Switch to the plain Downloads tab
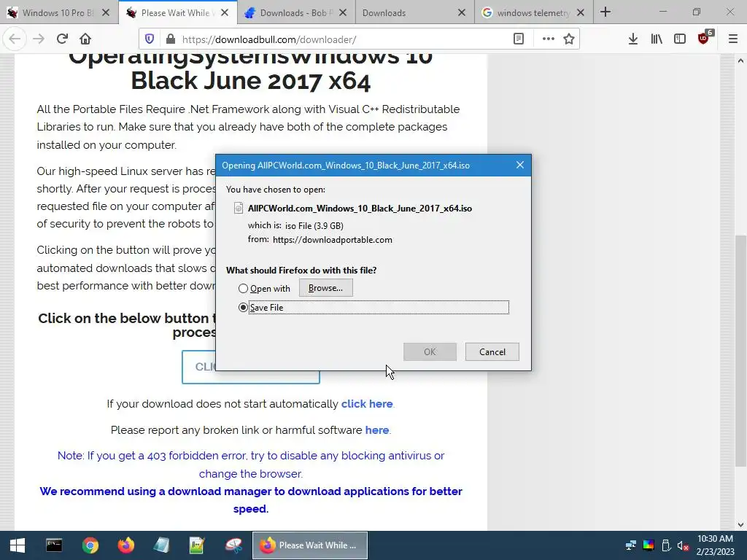 point(414,13)
